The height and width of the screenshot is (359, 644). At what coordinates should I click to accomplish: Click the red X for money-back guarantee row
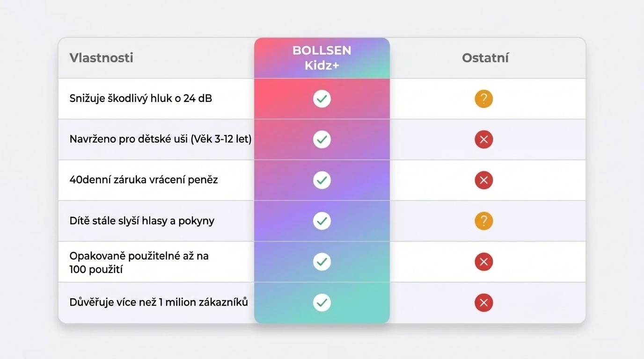[483, 180]
